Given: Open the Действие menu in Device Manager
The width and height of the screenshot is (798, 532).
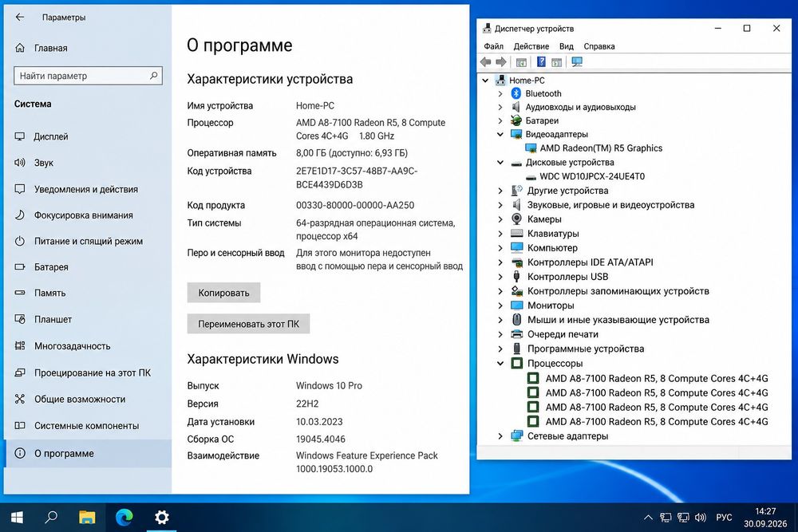Looking at the screenshot, I should [x=531, y=46].
